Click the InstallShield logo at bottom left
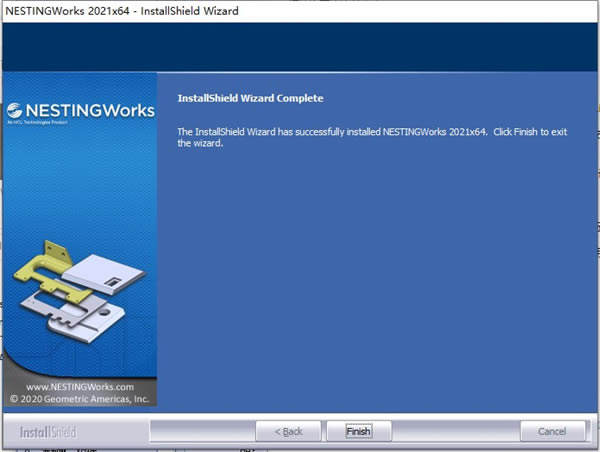This screenshot has width=600, height=452. 48,432
